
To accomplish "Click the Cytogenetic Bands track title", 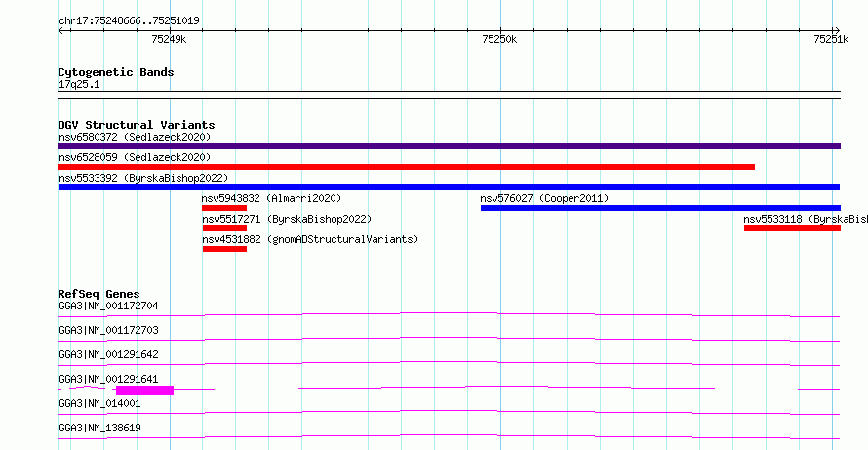I will [116, 72].
